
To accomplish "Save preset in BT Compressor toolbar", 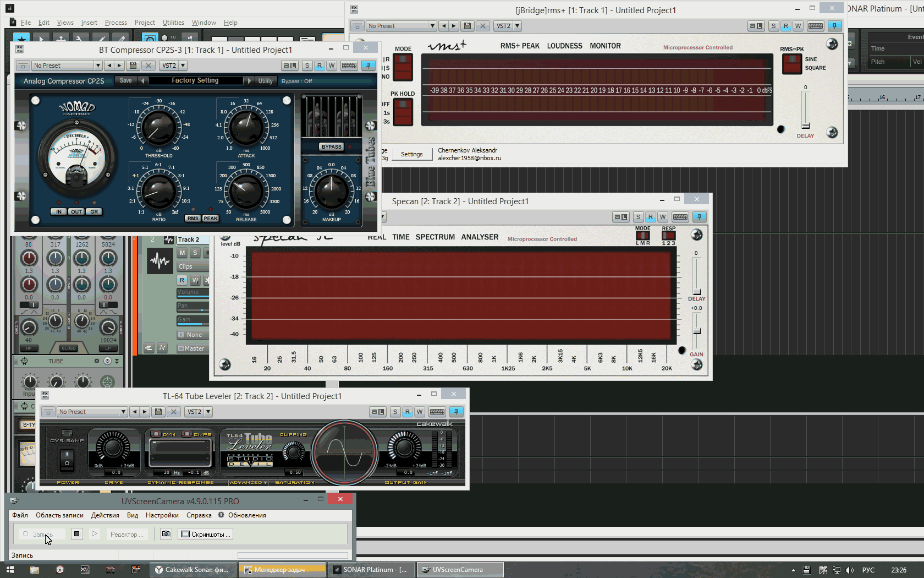I will tap(133, 66).
